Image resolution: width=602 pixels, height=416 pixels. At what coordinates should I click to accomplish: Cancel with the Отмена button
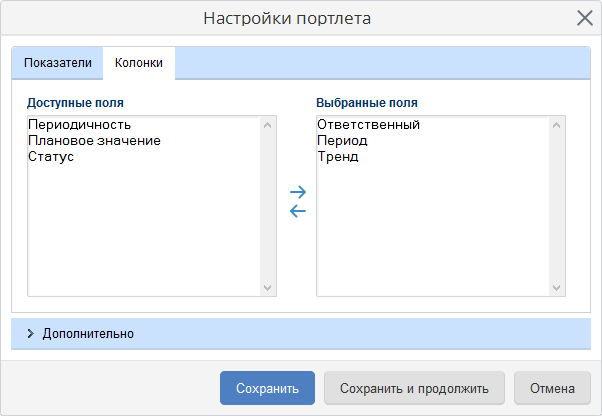[552, 388]
